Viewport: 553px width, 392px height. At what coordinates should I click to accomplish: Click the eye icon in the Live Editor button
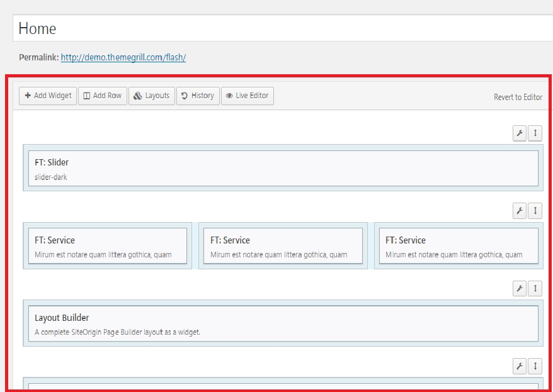coord(229,96)
